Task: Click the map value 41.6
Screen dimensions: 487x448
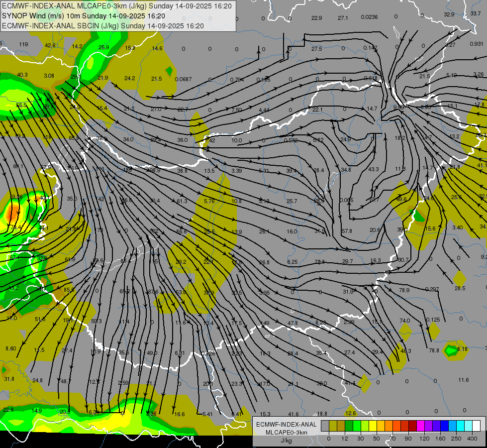Action: point(293,414)
